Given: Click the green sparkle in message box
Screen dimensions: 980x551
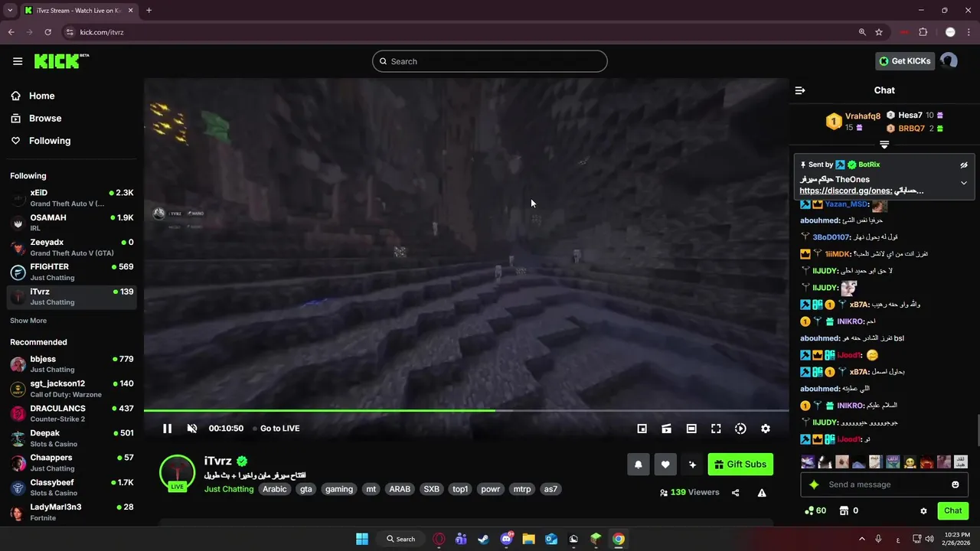Looking at the screenshot, I should 814,484.
